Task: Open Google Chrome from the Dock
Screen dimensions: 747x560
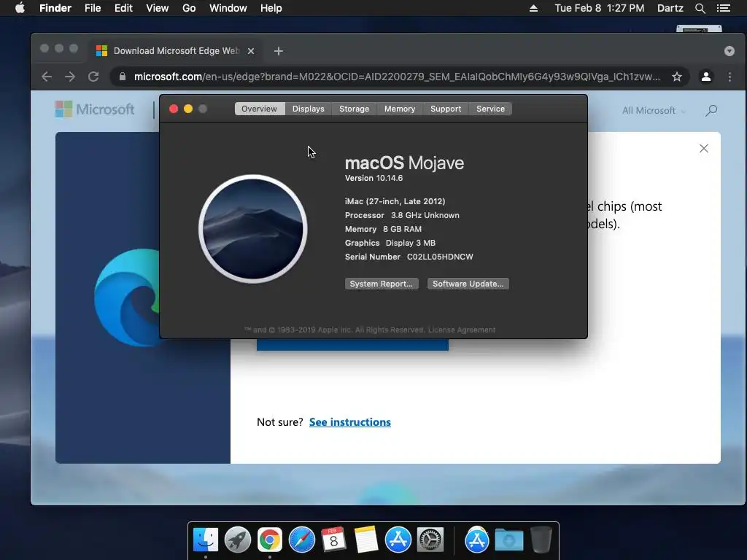Action: point(270,540)
